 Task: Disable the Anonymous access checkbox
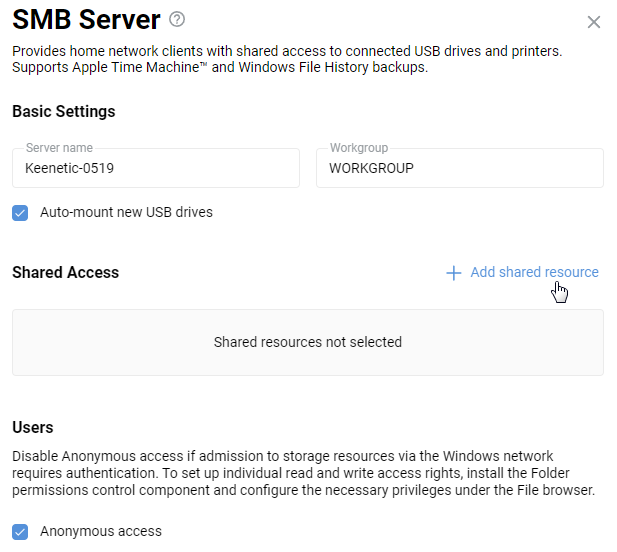tap(20, 532)
